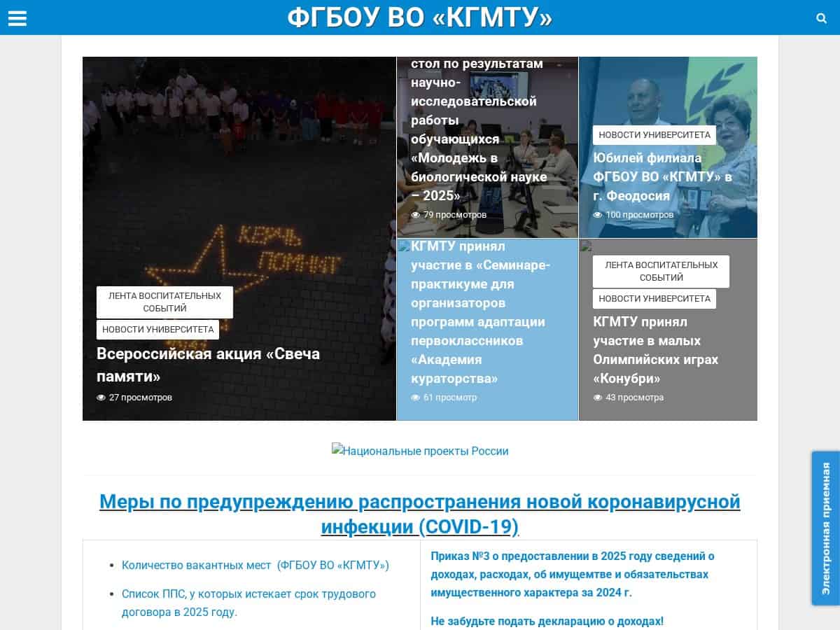The height and width of the screenshot is (630, 840).
Task: Open article «Свеча памяти»
Action: 208,365
